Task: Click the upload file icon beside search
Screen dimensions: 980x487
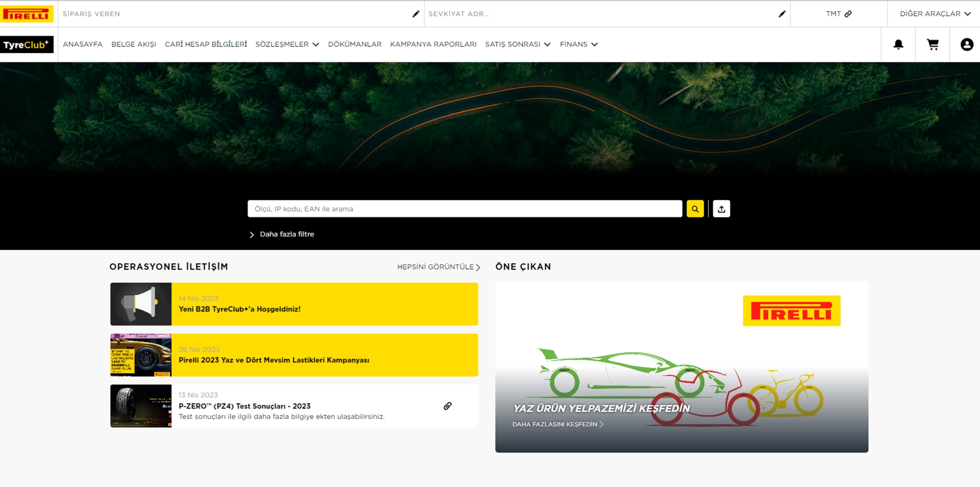Action: (x=721, y=209)
